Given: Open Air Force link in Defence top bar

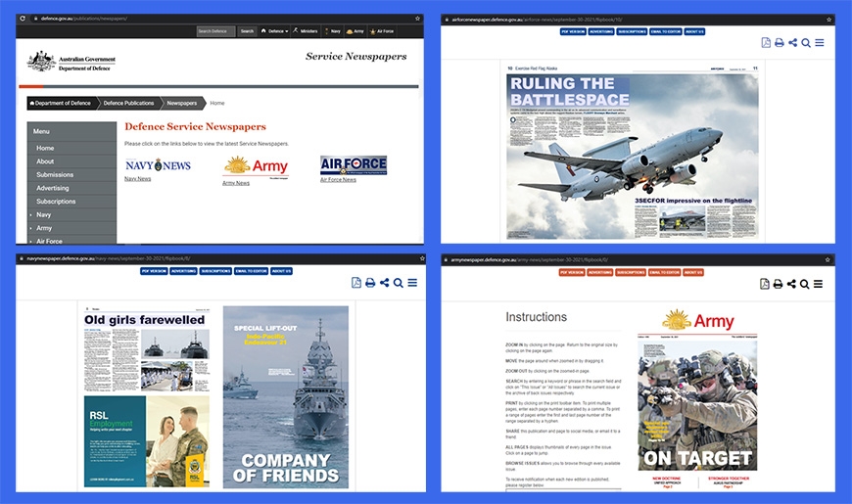Looking at the screenshot, I should coord(382,31).
